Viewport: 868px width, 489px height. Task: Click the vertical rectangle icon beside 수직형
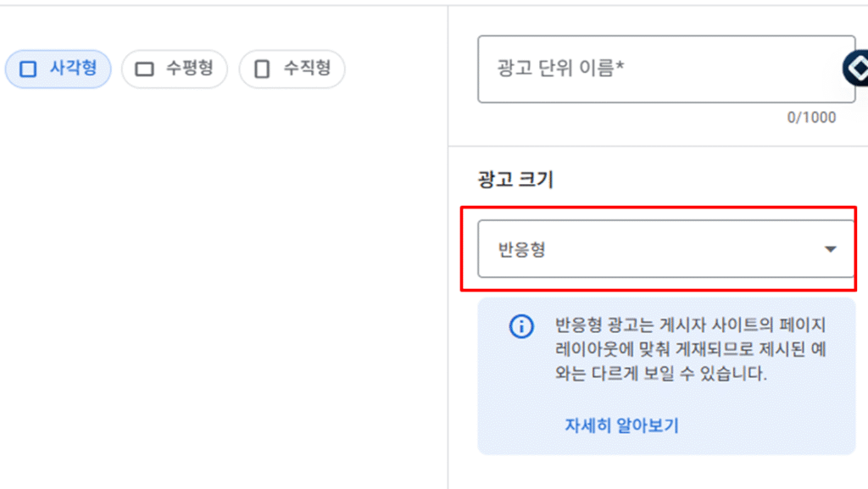click(262, 69)
